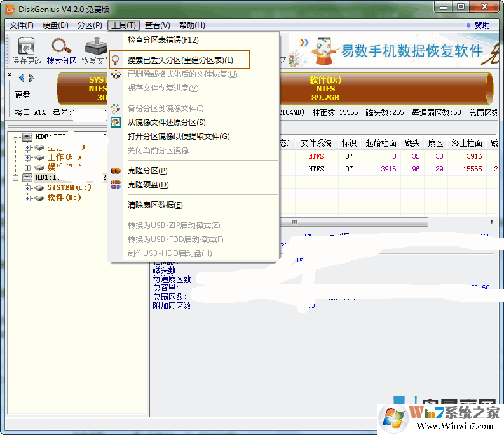Select 清除扇区数据 from the tools menu

pos(155,205)
